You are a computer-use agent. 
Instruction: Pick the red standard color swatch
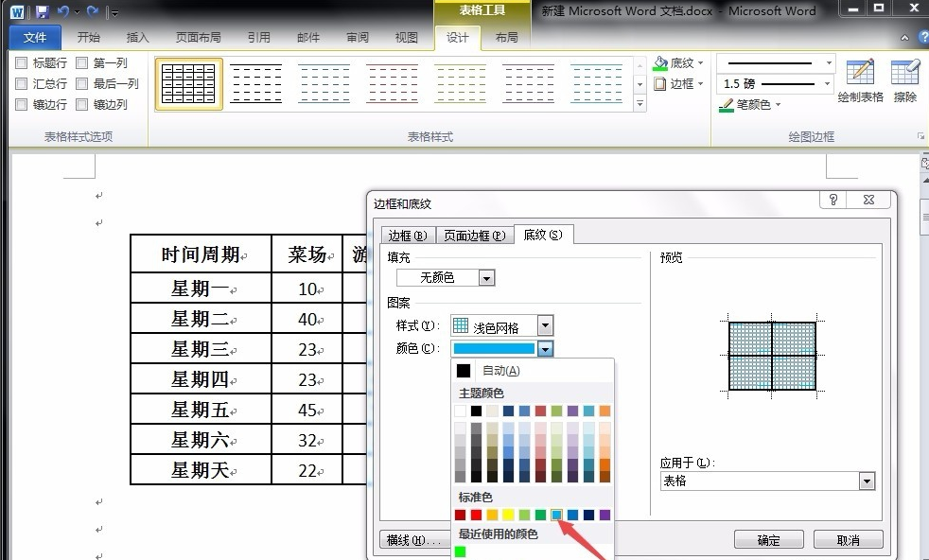click(477, 515)
